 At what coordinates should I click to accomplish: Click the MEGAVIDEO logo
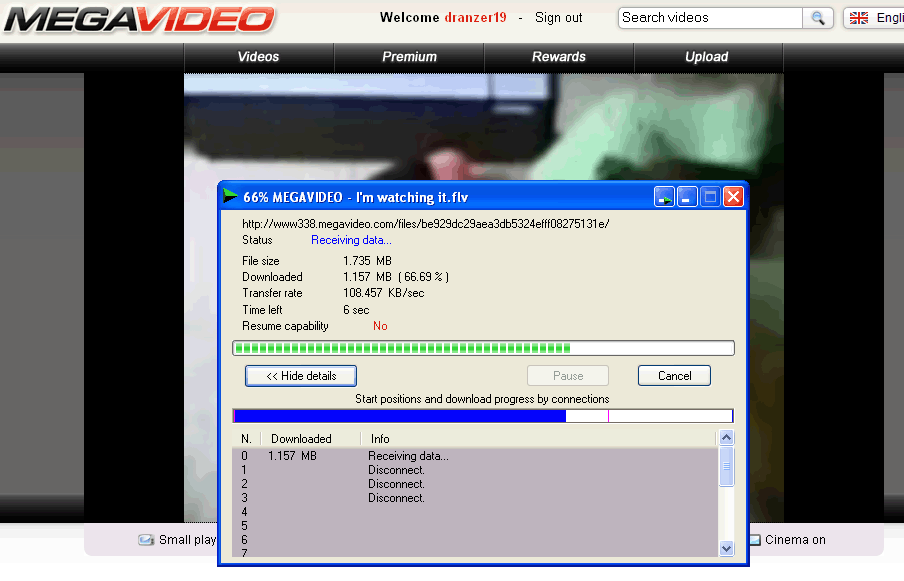tap(139, 19)
